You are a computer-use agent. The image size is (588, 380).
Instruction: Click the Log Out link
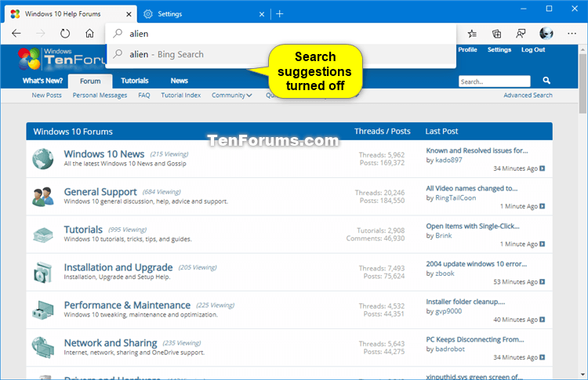pos(533,49)
